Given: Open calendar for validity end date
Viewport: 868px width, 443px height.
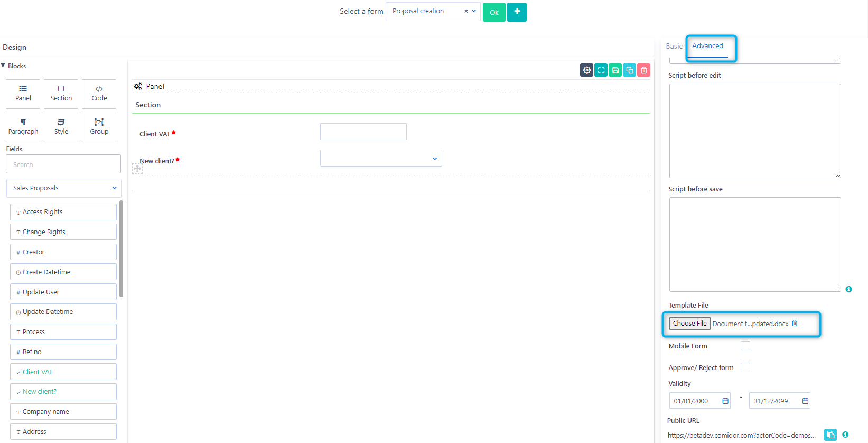Looking at the screenshot, I should 805,401.
